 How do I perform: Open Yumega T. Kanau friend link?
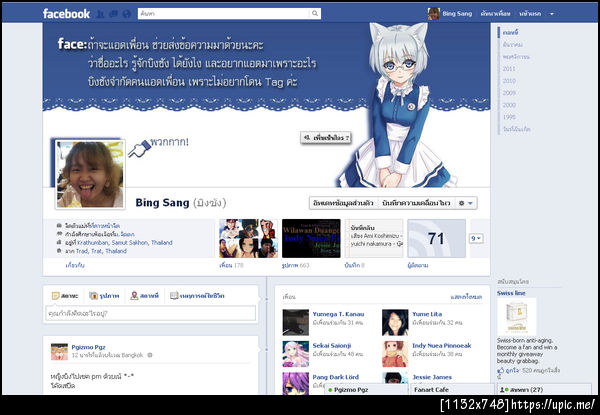[x=338, y=314]
